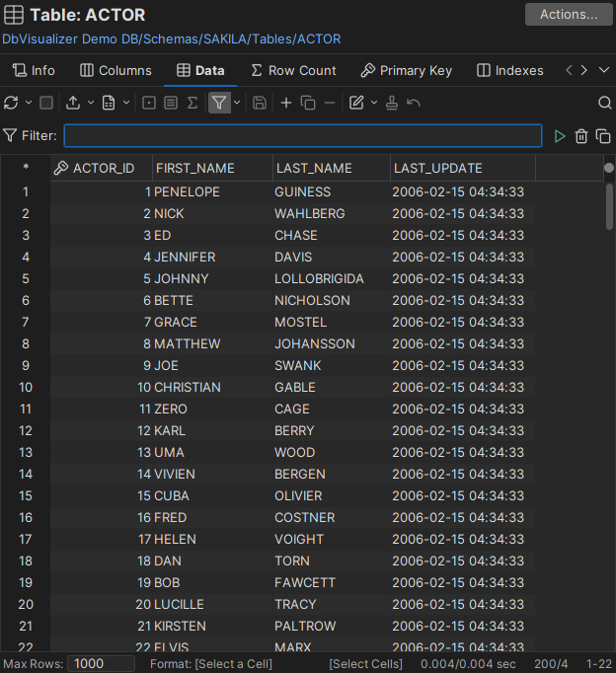Click the search magnifier icon
The height and width of the screenshot is (673, 616).
point(605,103)
